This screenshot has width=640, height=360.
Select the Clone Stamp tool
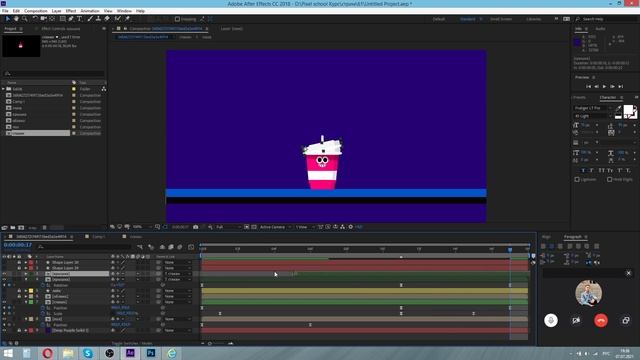(x=98, y=19)
